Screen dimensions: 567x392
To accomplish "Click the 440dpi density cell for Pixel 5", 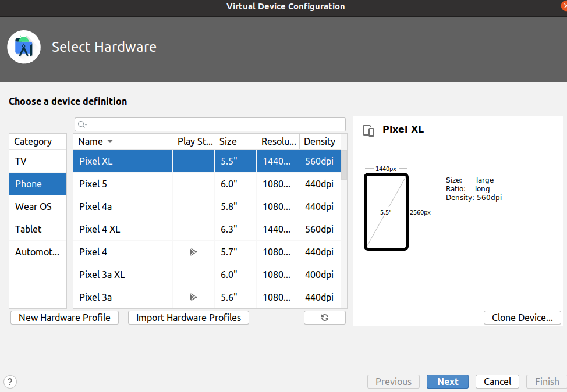I will [x=320, y=184].
